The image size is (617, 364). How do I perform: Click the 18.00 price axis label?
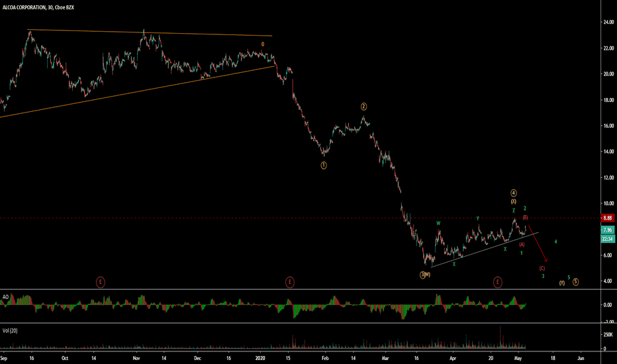click(x=608, y=100)
